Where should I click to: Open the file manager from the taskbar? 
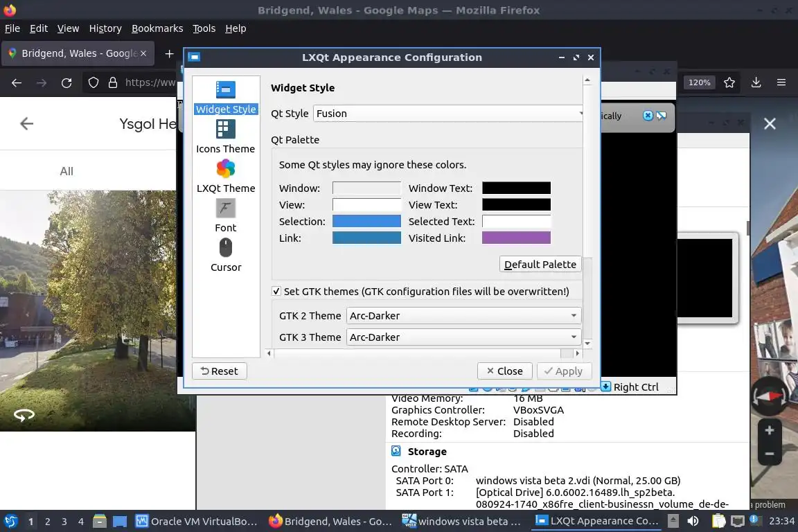100,522
